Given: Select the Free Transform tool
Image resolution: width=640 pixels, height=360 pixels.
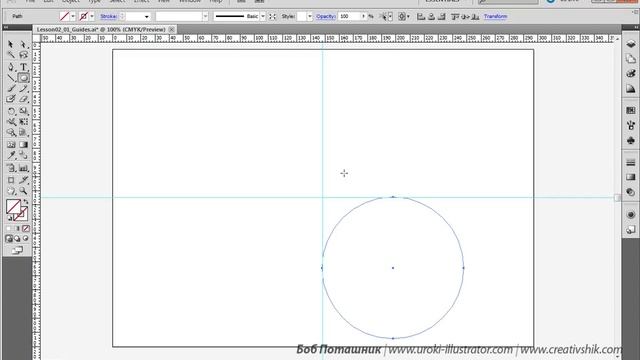Looking at the screenshot, I should pyautogui.click(x=24, y=122).
